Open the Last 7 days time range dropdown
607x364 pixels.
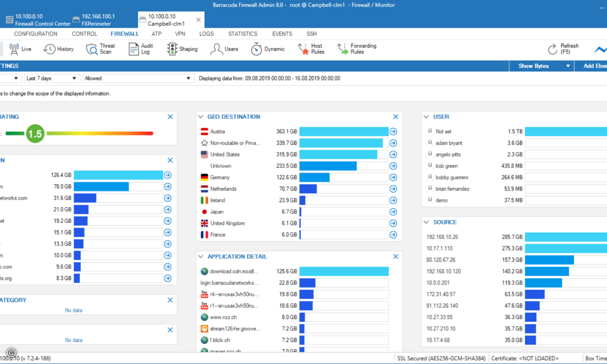(52, 78)
